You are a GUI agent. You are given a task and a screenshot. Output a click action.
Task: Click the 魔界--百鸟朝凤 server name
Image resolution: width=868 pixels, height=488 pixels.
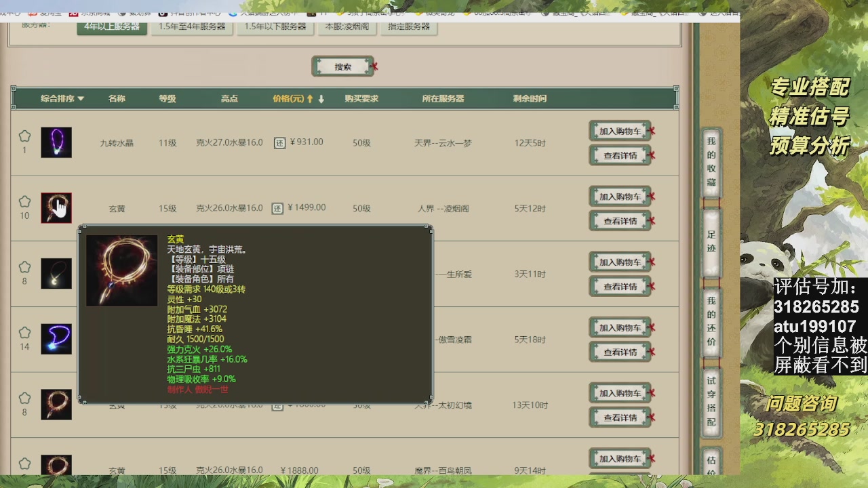point(443,470)
